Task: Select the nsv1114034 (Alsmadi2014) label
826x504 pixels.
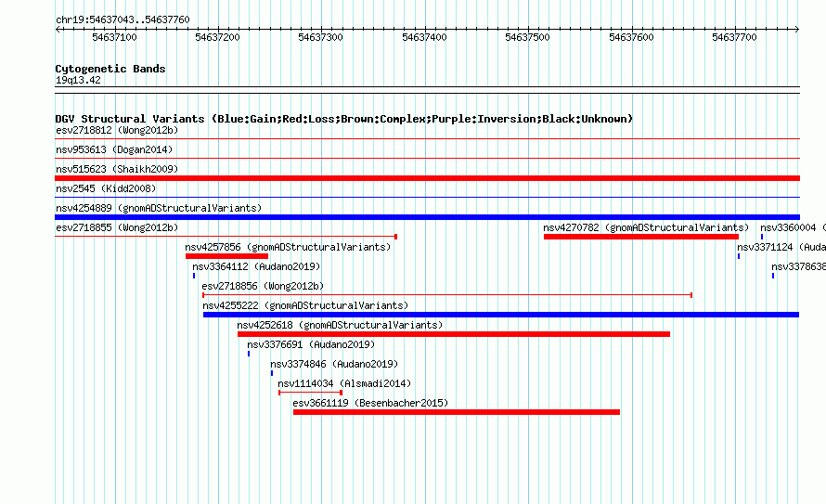Action: pyautogui.click(x=344, y=383)
